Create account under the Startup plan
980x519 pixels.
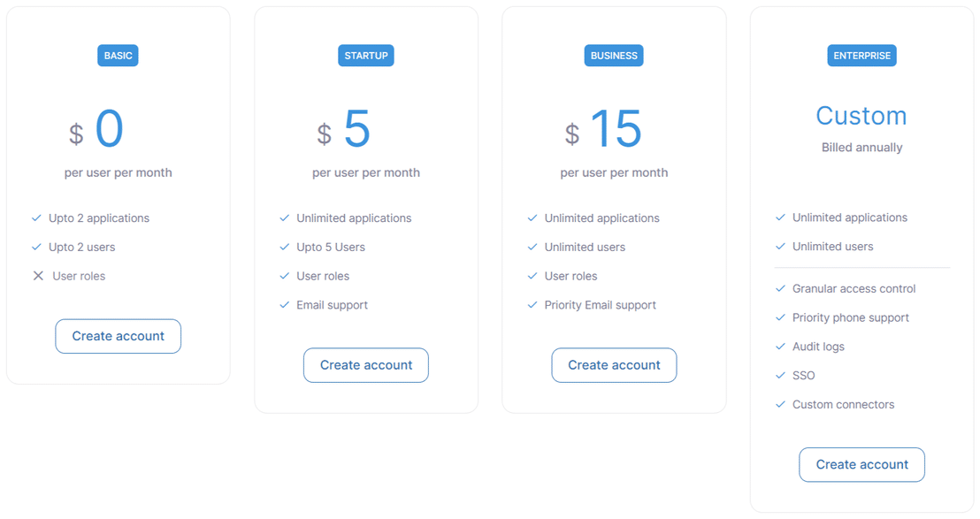tap(366, 365)
